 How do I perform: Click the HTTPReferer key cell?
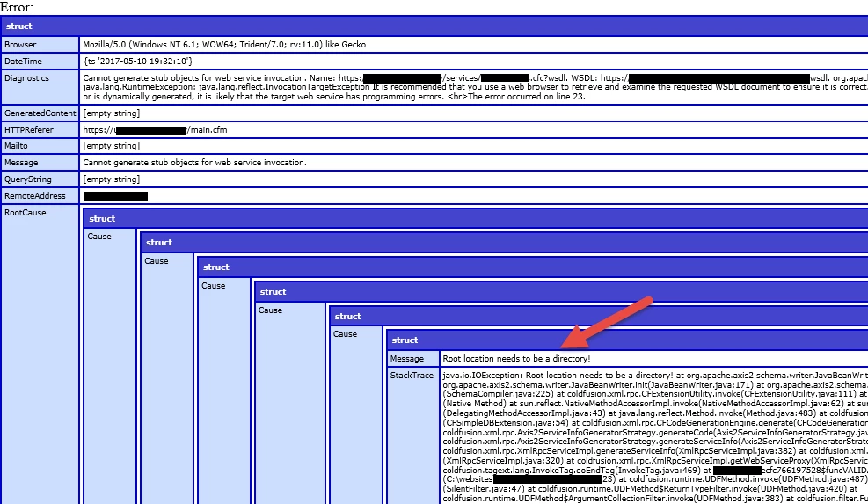pos(40,129)
